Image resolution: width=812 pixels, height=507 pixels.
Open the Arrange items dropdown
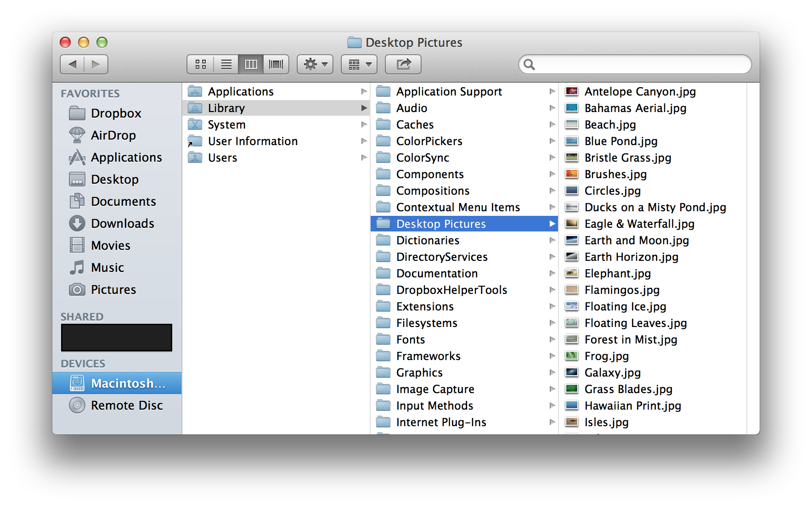tap(359, 64)
